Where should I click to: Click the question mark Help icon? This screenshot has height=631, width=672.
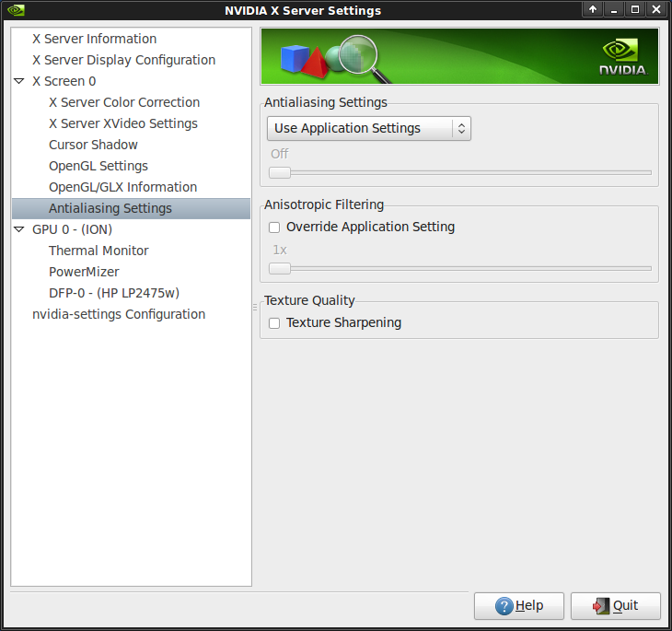[504, 606]
